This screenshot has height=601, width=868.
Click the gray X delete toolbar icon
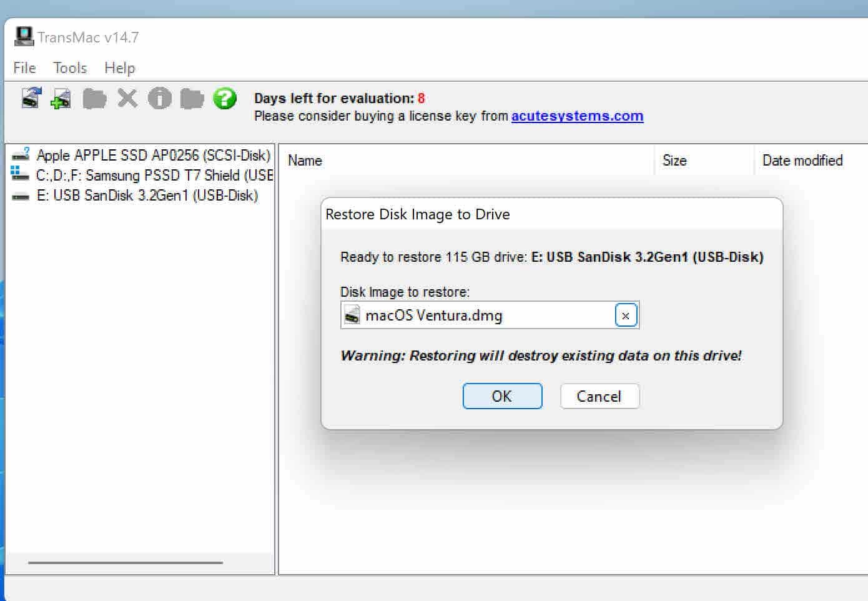127,98
